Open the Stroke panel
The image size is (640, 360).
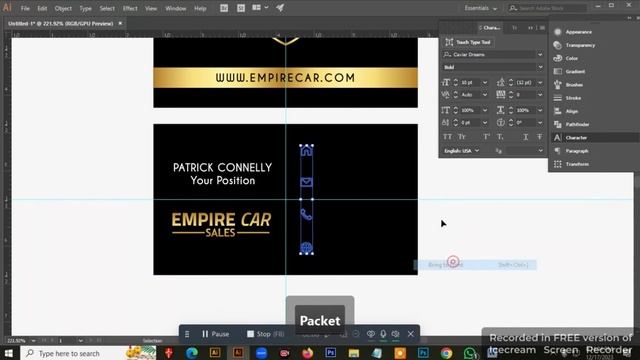pyautogui.click(x=567, y=98)
